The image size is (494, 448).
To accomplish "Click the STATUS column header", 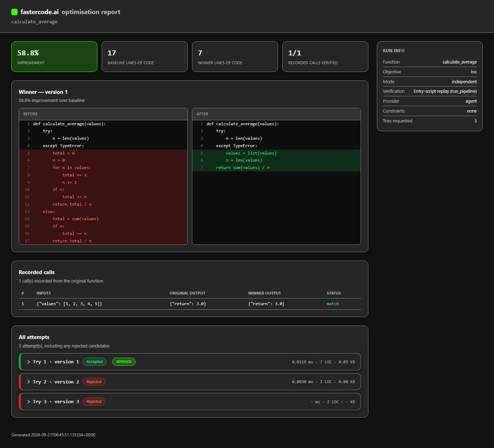I will 334,293.
